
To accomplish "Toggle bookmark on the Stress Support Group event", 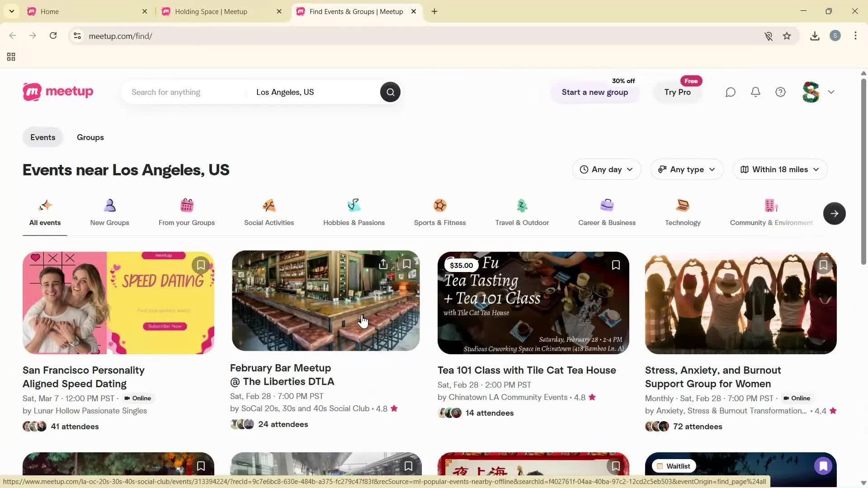I will tap(823, 265).
